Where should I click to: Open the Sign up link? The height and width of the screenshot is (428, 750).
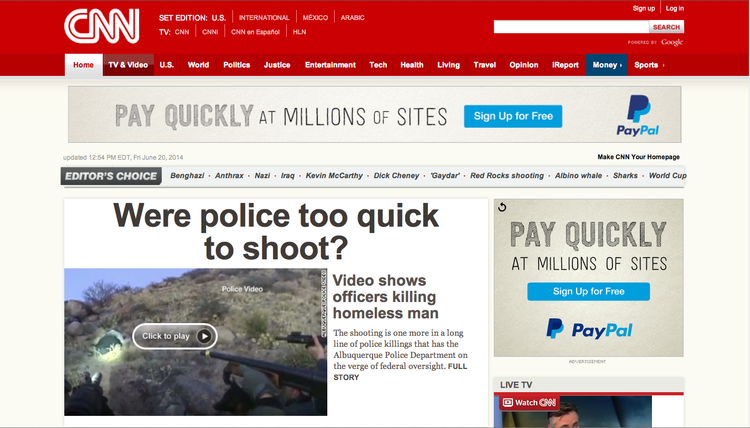pos(643,8)
